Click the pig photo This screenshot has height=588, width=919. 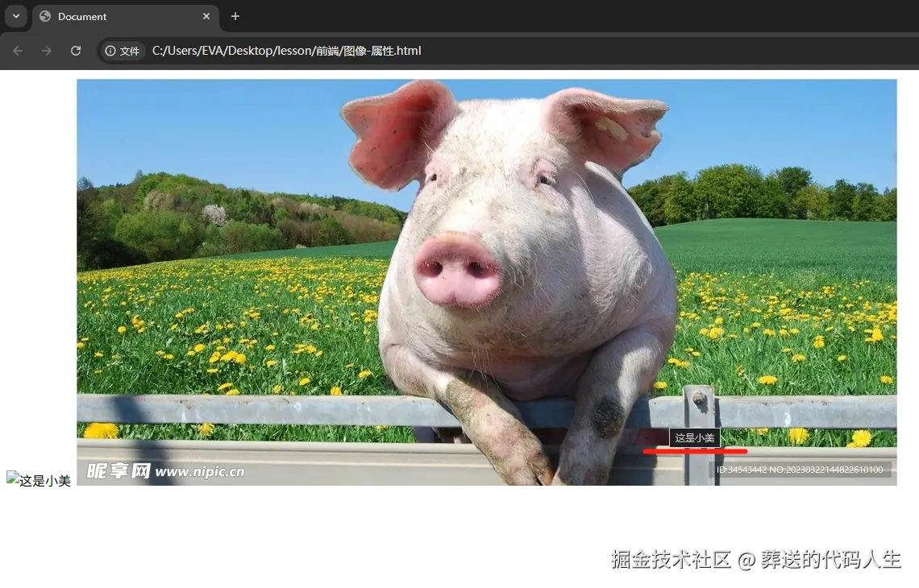point(486,282)
